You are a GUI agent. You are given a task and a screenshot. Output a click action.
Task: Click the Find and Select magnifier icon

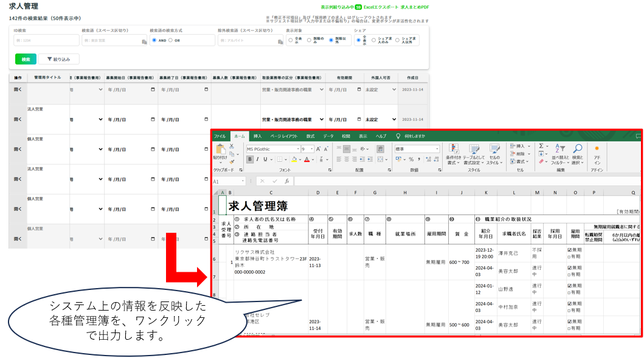click(x=577, y=151)
